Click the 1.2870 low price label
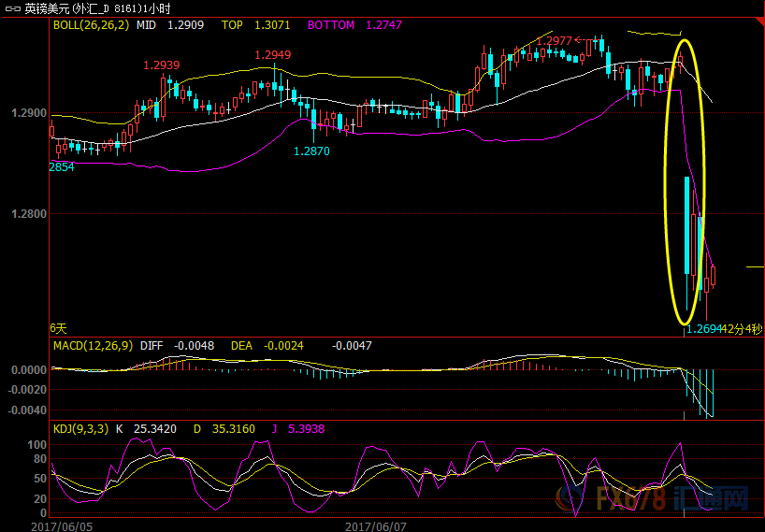The width and height of the screenshot is (765, 532). [x=311, y=151]
